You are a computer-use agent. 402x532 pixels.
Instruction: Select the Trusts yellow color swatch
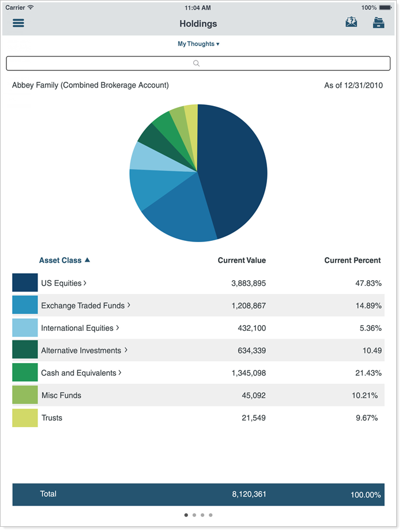(x=25, y=418)
